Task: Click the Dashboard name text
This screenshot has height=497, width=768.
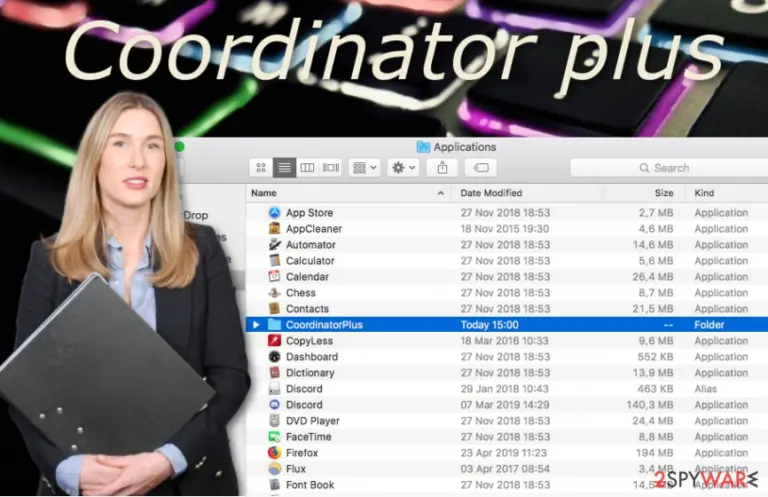Action: (x=312, y=356)
